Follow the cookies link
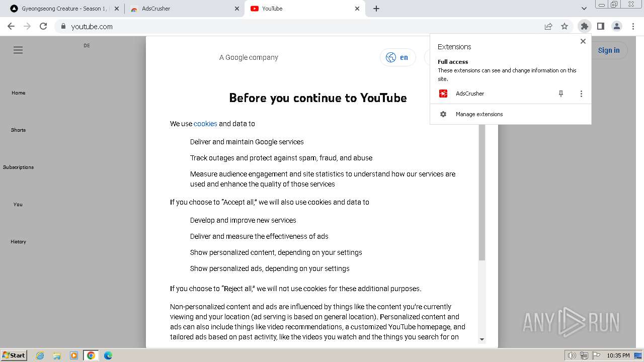Viewport: 644px width, 362px height. 205,124
